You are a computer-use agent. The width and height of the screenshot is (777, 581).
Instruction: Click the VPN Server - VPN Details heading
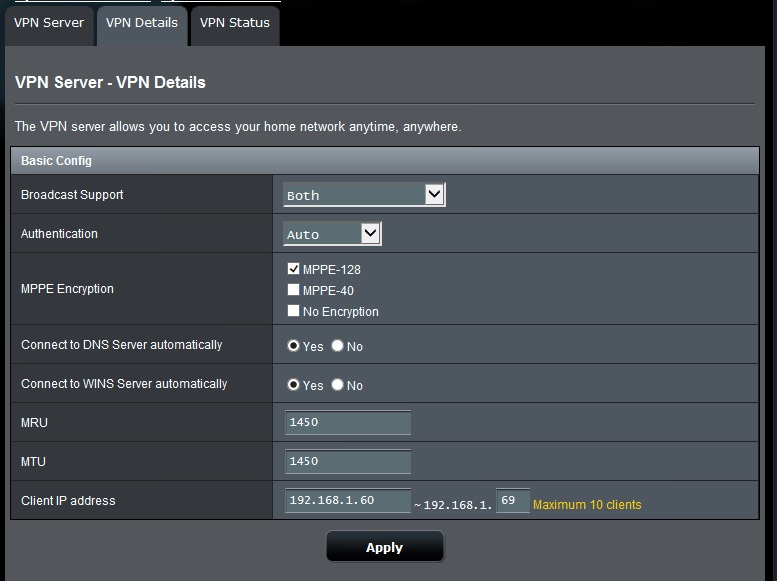[111, 83]
